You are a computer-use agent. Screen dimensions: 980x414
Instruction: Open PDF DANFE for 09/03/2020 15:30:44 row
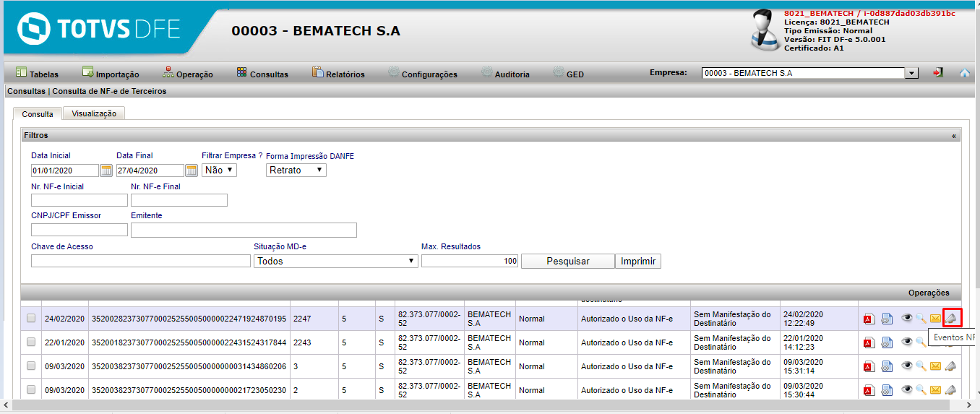[x=869, y=390]
